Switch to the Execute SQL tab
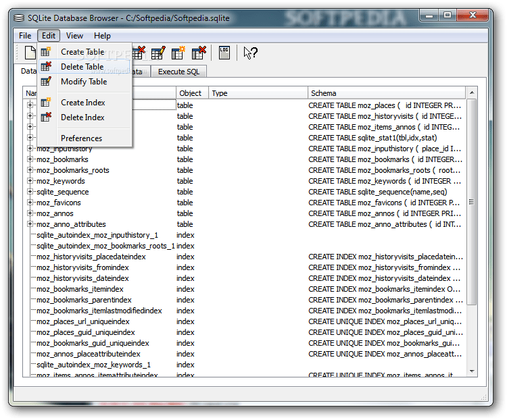Viewport: 507px width, 420px height. coord(178,72)
